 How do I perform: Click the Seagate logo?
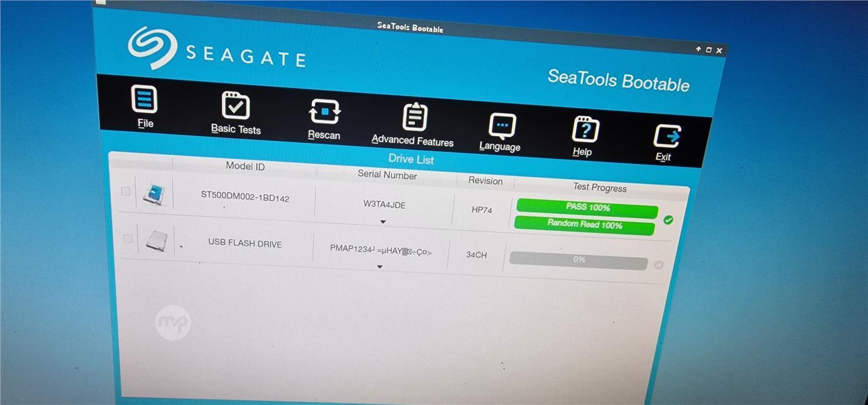[216, 50]
